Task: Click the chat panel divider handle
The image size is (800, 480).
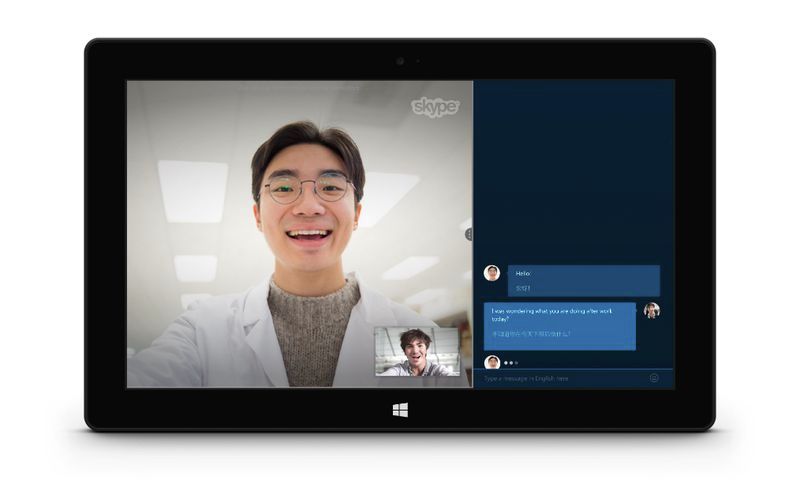Action: 468,234
